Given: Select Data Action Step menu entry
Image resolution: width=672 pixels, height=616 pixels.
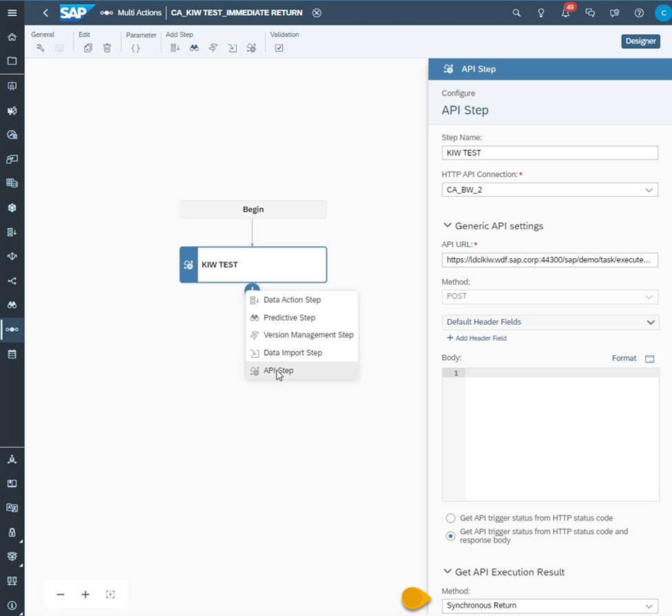Looking at the screenshot, I should (x=302, y=300).
